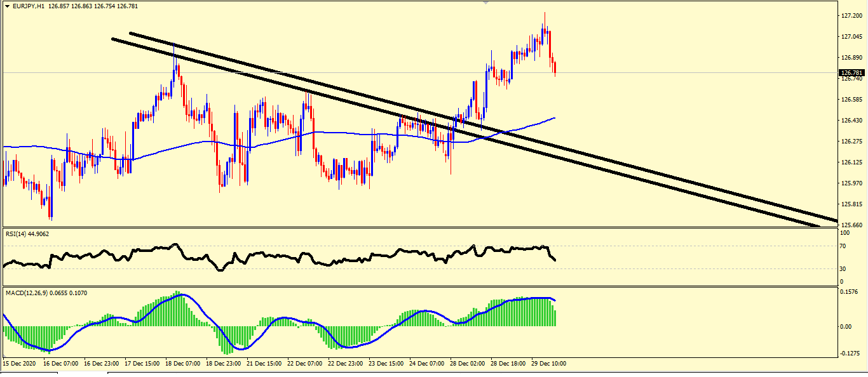Click the 15 Dec 2020 date label
The image size is (868, 377).
point(18,364)
